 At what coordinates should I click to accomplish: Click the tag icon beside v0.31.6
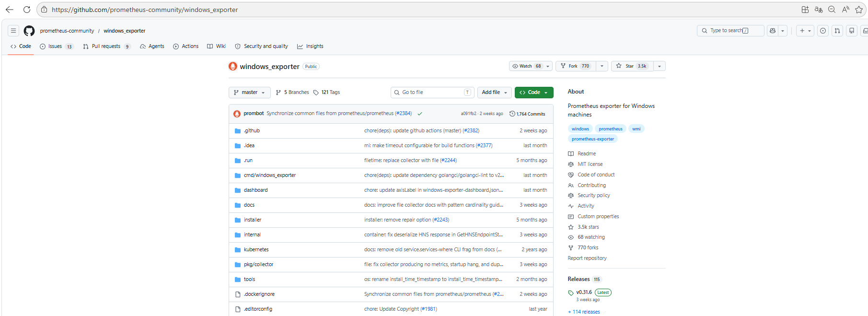click(571, 293)
